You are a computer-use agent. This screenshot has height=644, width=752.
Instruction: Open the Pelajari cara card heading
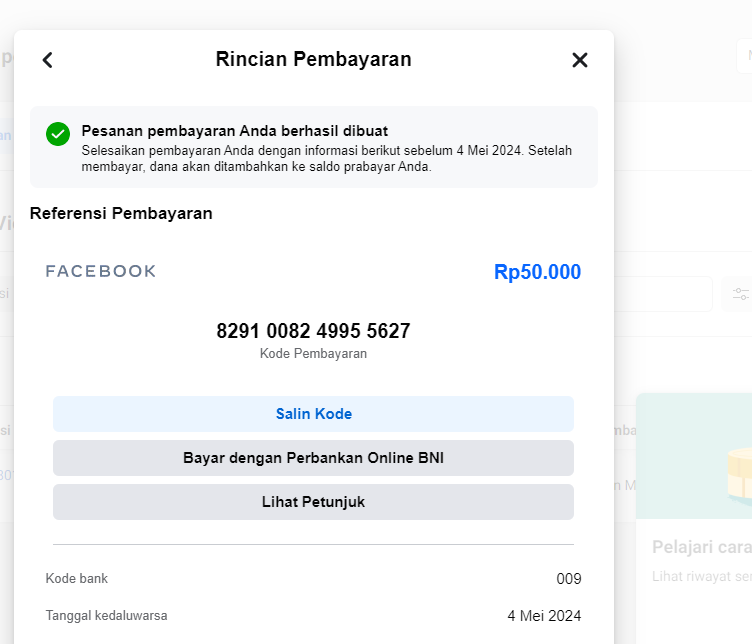[701, 547]
